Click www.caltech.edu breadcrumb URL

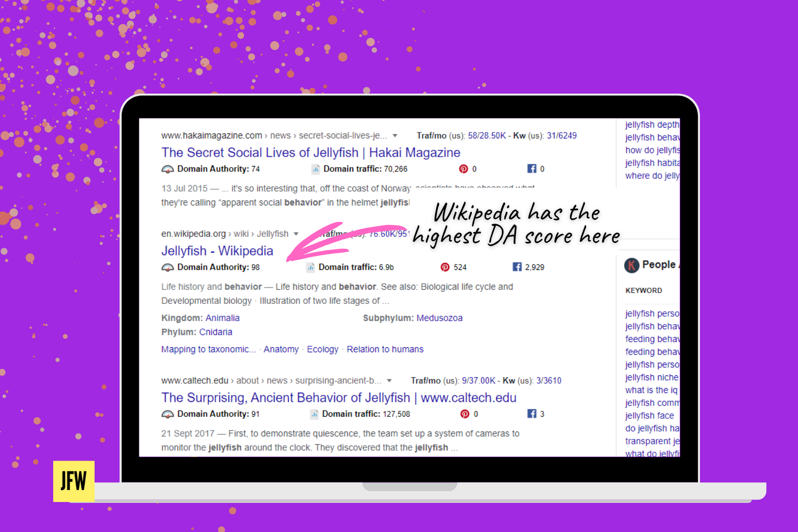195,380
